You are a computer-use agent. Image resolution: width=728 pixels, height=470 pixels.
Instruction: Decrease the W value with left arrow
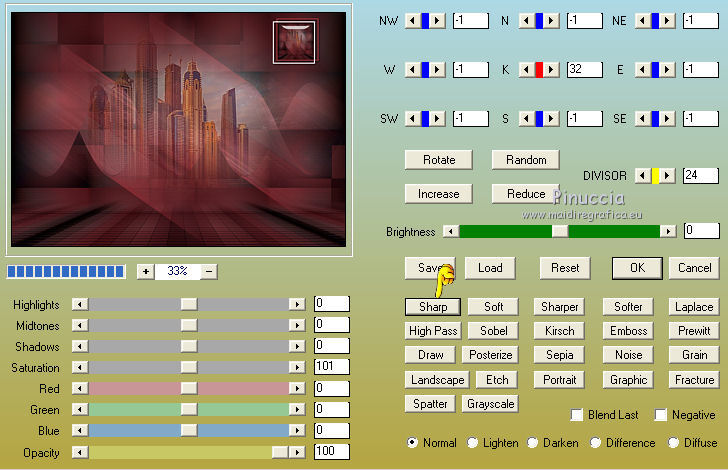tap(412, 70)
